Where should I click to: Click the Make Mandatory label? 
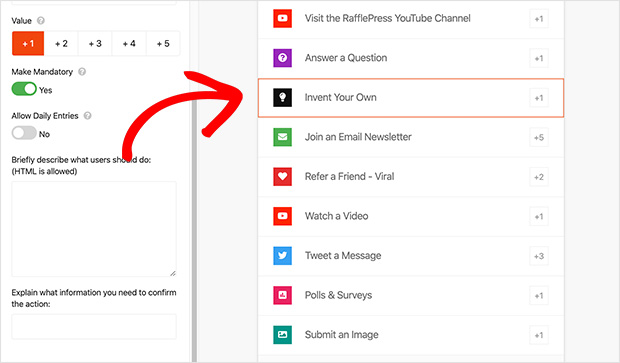[42, 72]
